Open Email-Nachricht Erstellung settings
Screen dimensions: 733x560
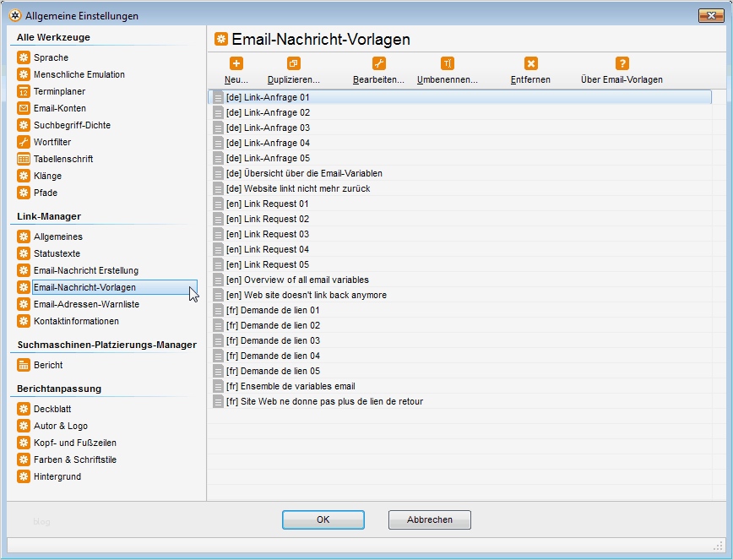tap(86, 270)
